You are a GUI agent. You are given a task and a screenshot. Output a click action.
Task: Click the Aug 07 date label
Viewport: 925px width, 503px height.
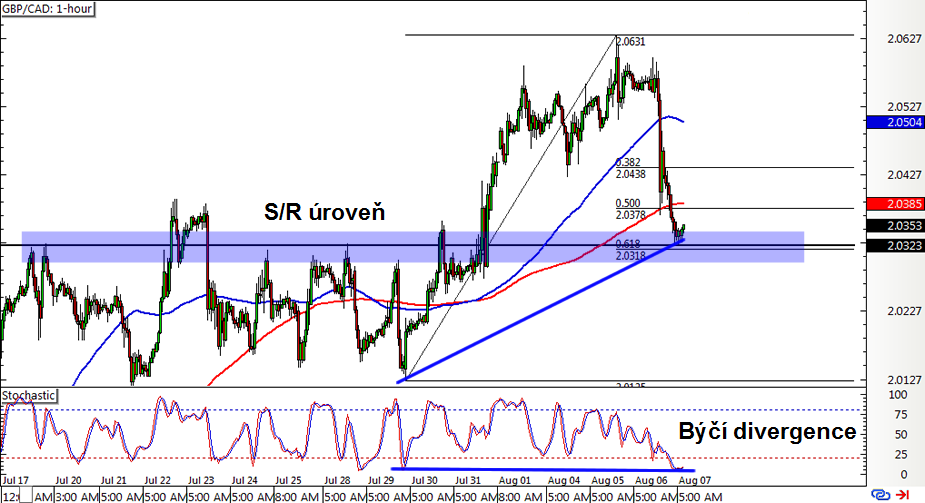694,481
